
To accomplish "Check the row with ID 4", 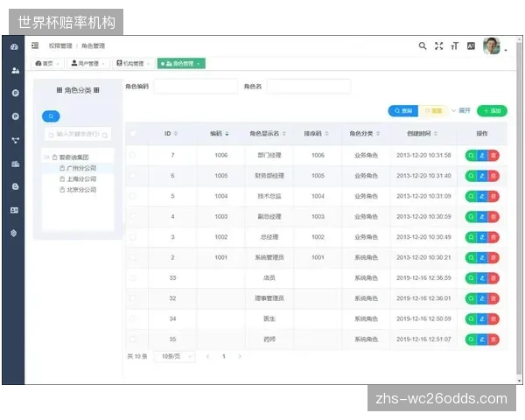I will pyautogui.click(x=133, y=216).
